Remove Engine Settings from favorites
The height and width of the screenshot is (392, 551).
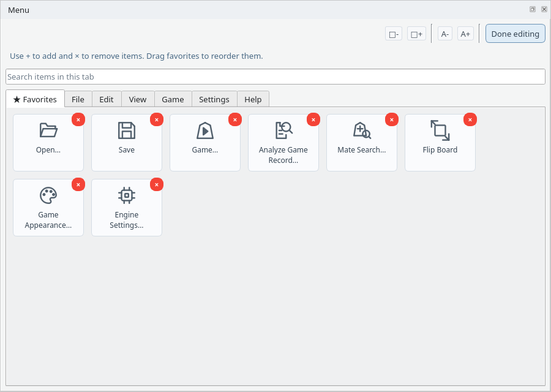[157, 184]
